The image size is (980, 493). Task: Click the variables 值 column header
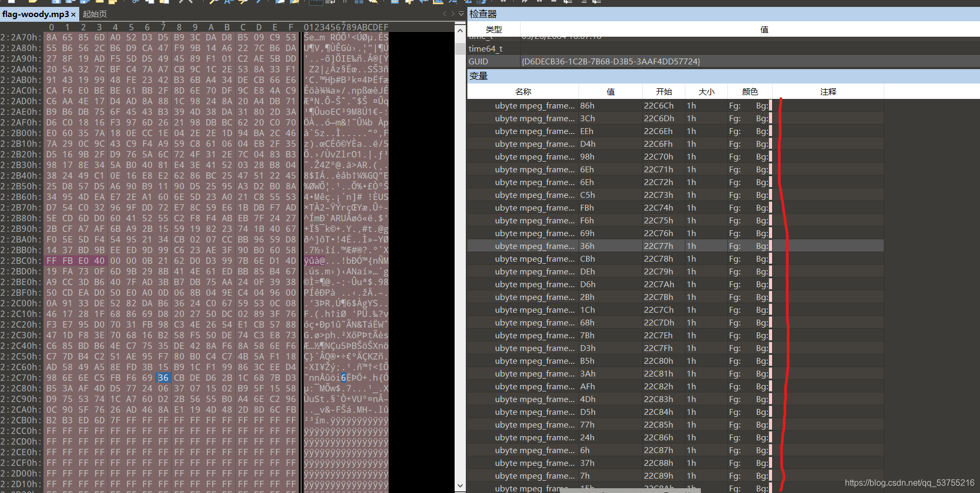pyautogui.click(x=610, y=92)
